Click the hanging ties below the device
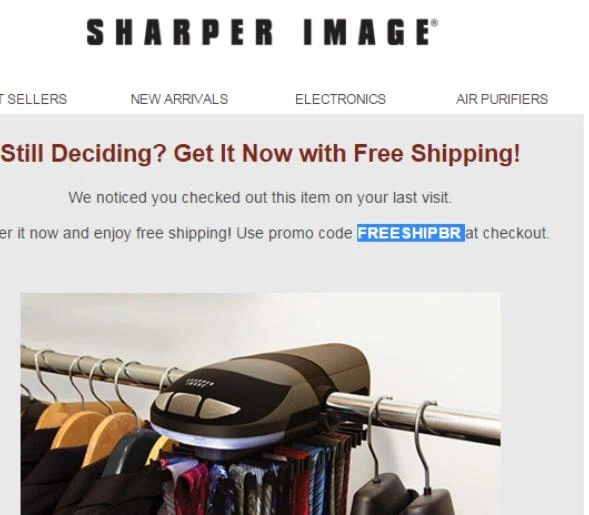The image size is (589, 515). [x=255, y=479]
